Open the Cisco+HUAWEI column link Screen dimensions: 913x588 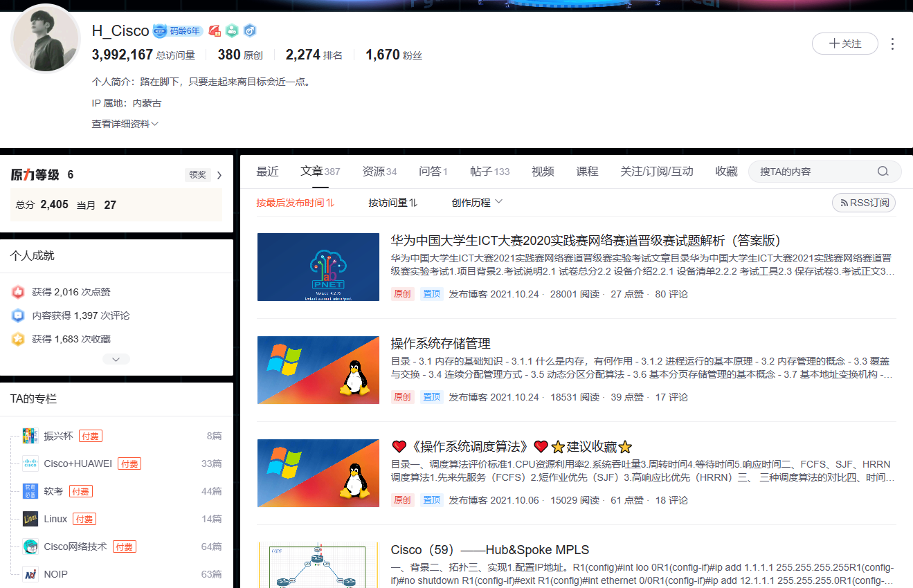point(78,463)
